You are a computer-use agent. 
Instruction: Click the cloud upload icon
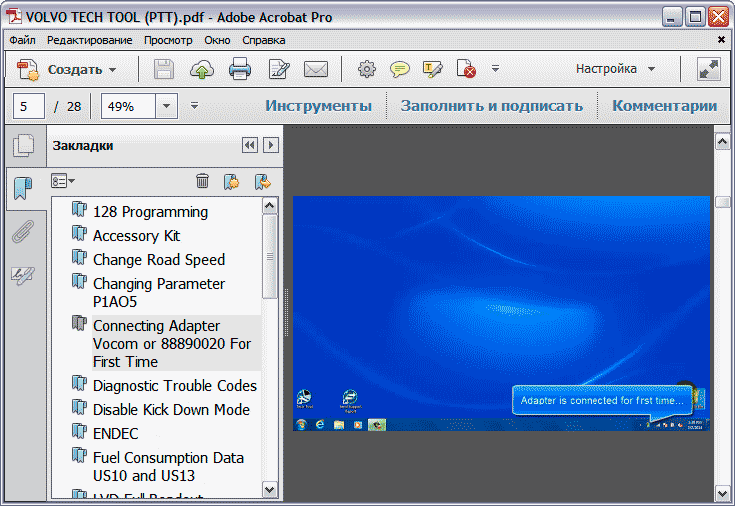point(202,70)
